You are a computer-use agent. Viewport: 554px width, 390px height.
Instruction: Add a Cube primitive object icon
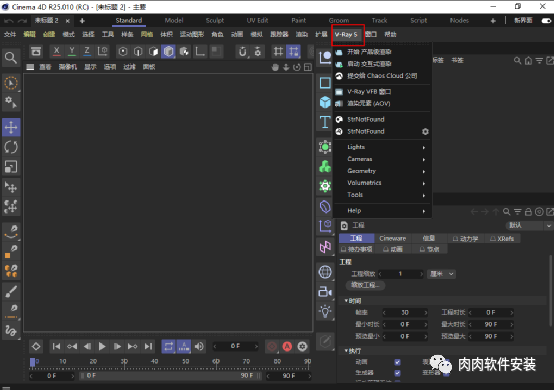pos(325,102)
